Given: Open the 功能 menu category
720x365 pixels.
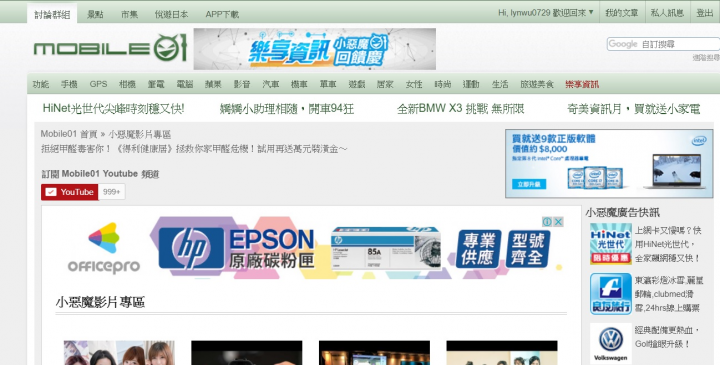Looking at the screenshot, I should click(41, 84).
